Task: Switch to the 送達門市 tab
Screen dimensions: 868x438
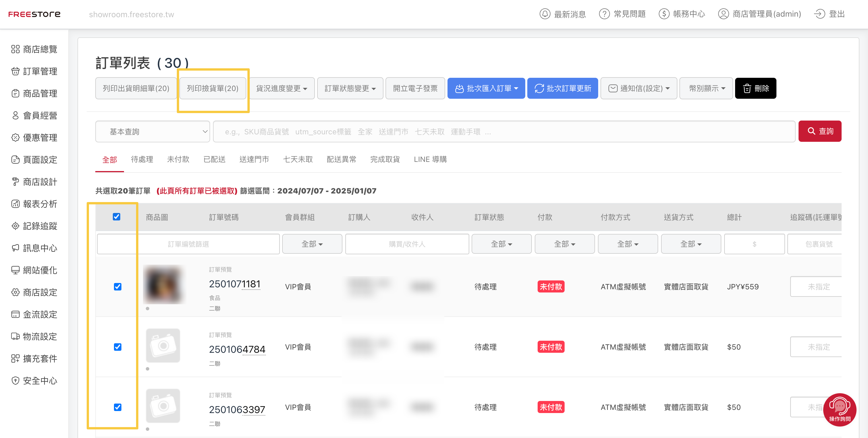Action: [x=254, y=159]
